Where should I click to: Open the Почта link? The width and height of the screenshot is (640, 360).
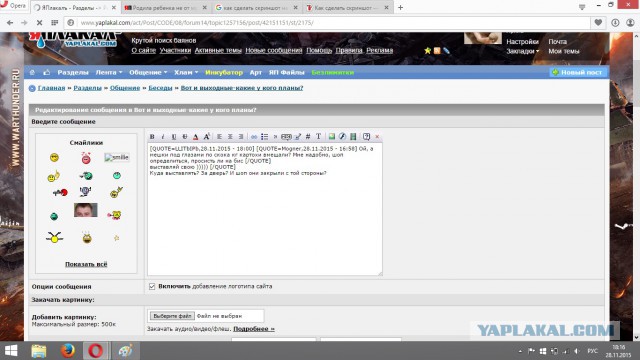(x=558, y=42)
